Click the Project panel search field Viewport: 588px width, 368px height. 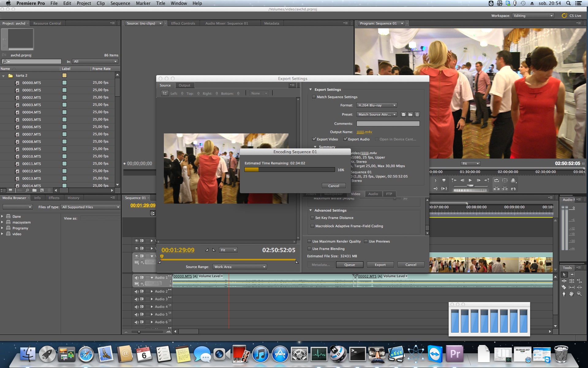click(32, 62)
